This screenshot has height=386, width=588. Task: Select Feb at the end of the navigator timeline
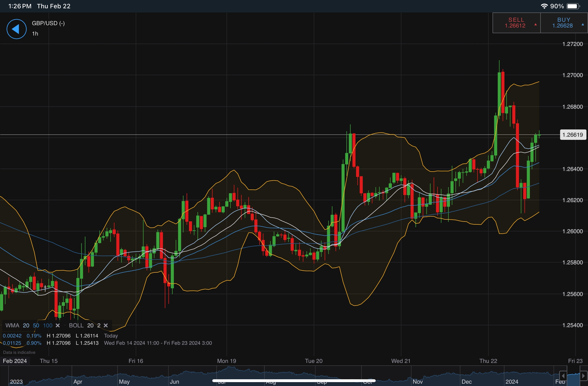(560, 382)
